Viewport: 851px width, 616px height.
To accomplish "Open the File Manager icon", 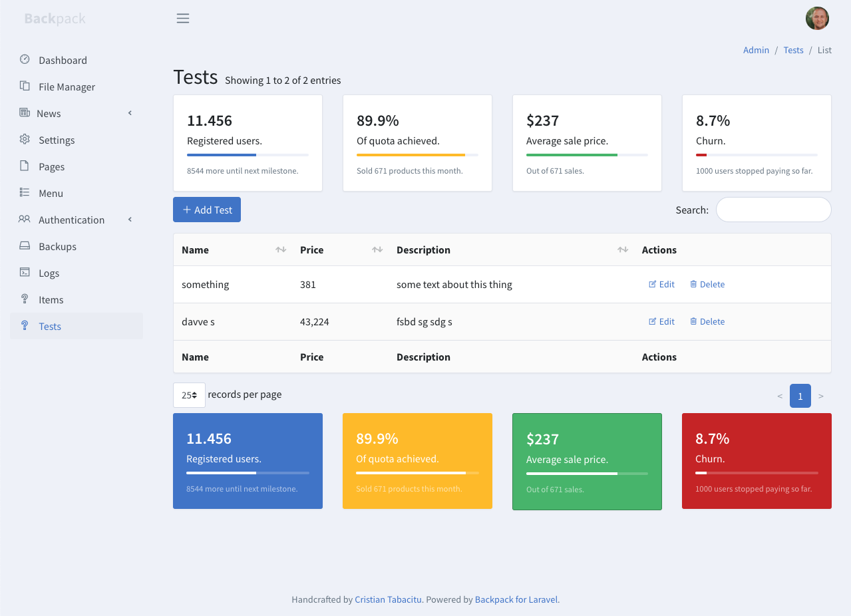I will pos(25,86).
